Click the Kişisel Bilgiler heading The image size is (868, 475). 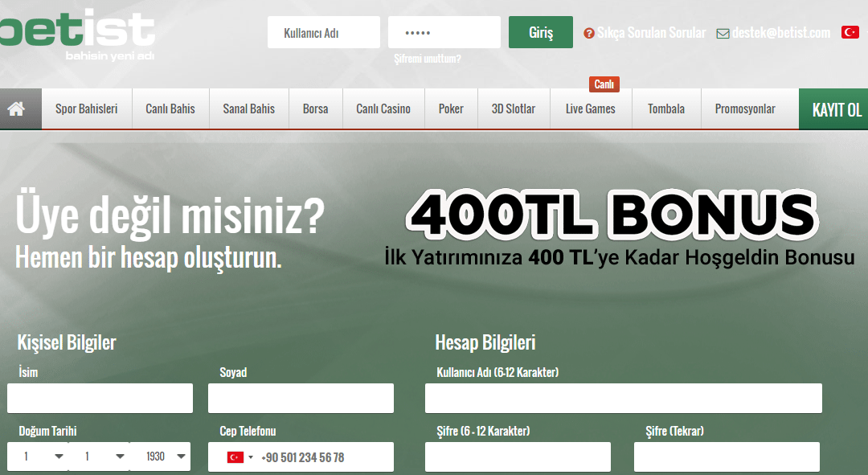[67, 342]
